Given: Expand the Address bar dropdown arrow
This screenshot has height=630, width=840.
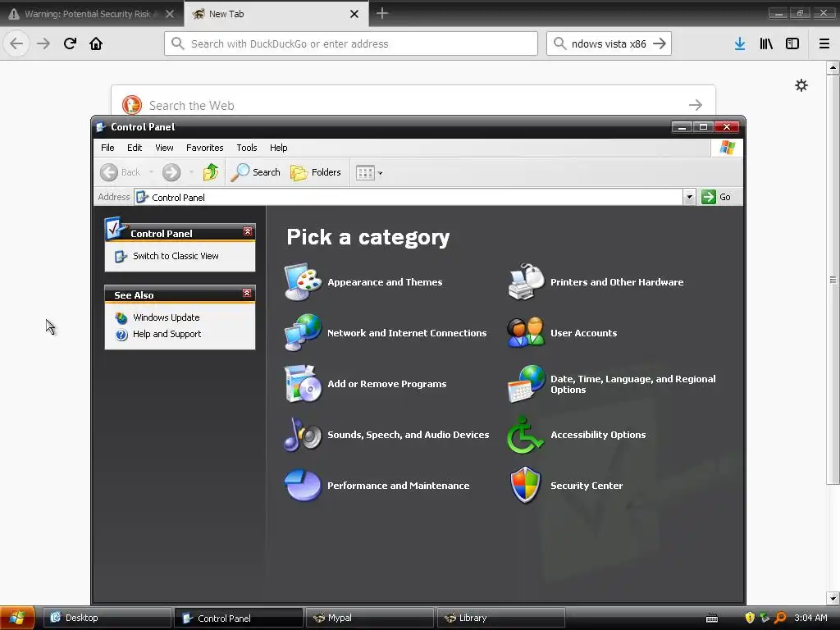Looking at the screenshot, I should tap(689, 197).
